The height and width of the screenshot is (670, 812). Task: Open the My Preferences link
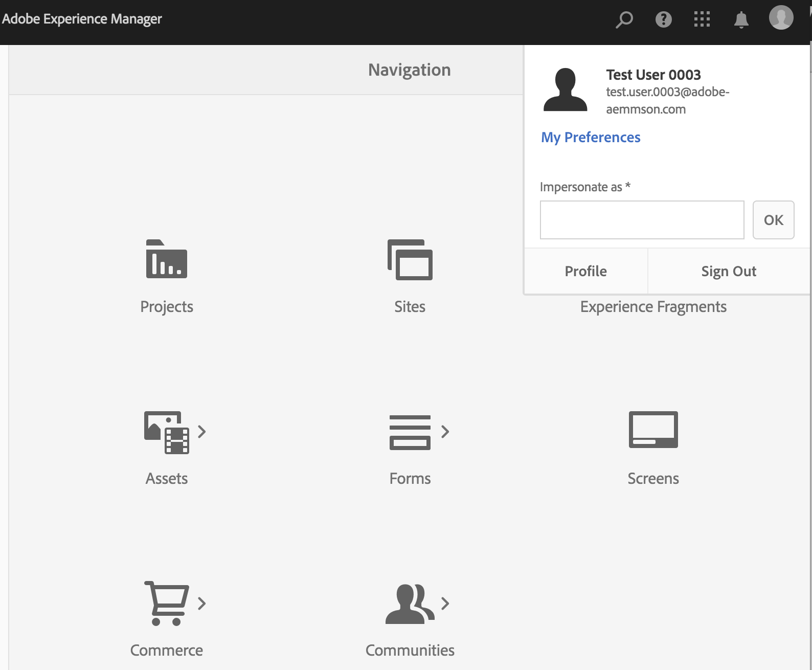pos(591,137)
